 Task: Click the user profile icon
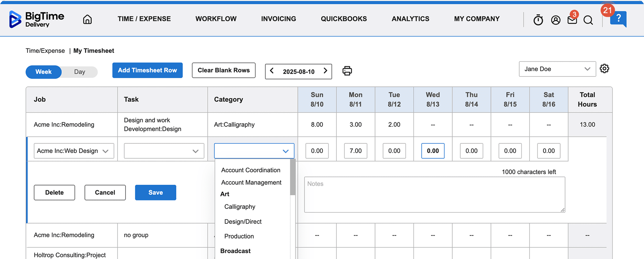click(x=555, y=20)
